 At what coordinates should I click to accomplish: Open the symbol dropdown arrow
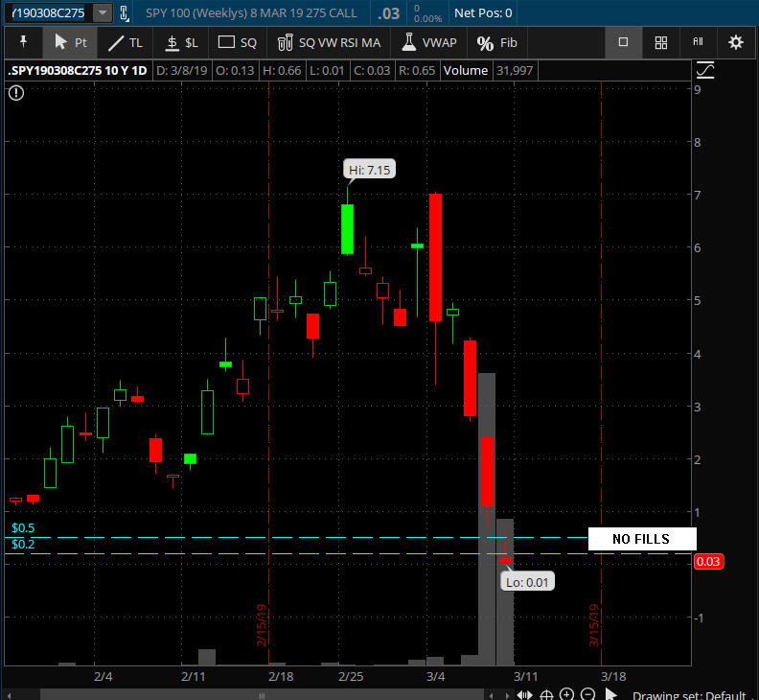pyautogui.click(x=103, y=13)
